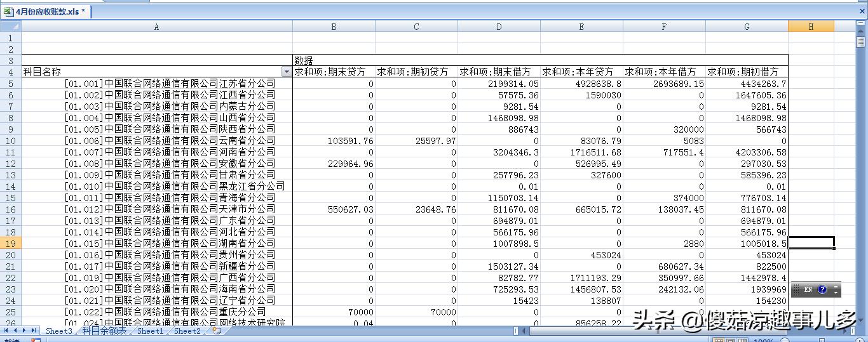
Task: Select the 云南省分公司 row label cell
Action: click(x=157, y=140)
